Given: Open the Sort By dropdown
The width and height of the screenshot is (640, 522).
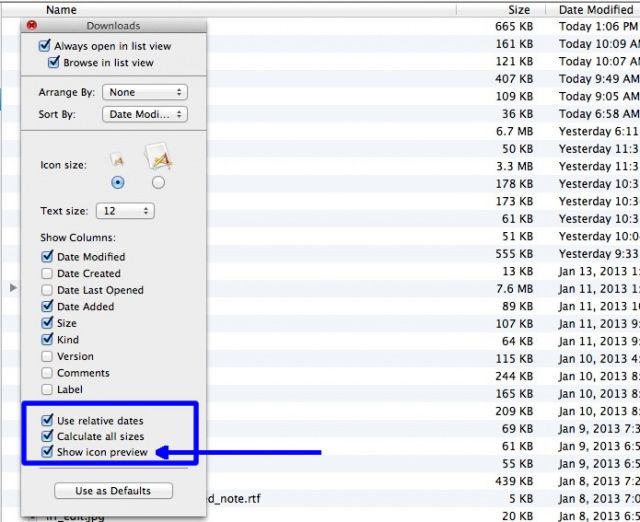Looking at the screenshot, I should click(x=144, y=114).
